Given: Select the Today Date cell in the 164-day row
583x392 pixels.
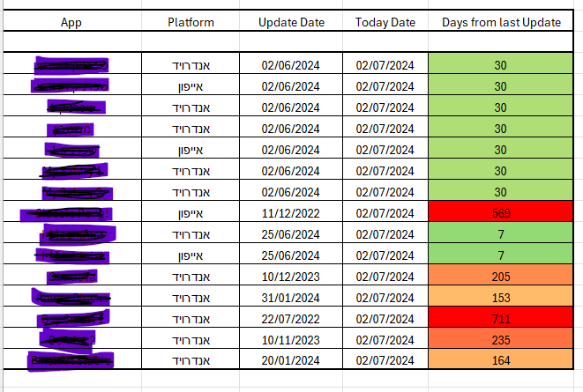Looking at the screenshot, I should click(385, 360).
